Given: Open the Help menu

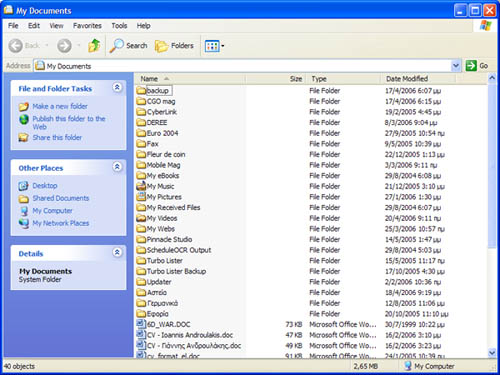Looking at the screenshot, I should click(143, 26).
